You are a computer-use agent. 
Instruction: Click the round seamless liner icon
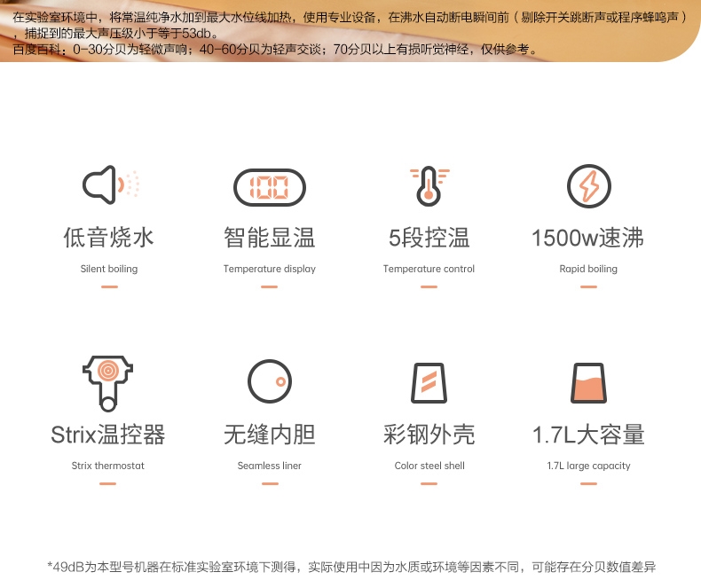269,382
